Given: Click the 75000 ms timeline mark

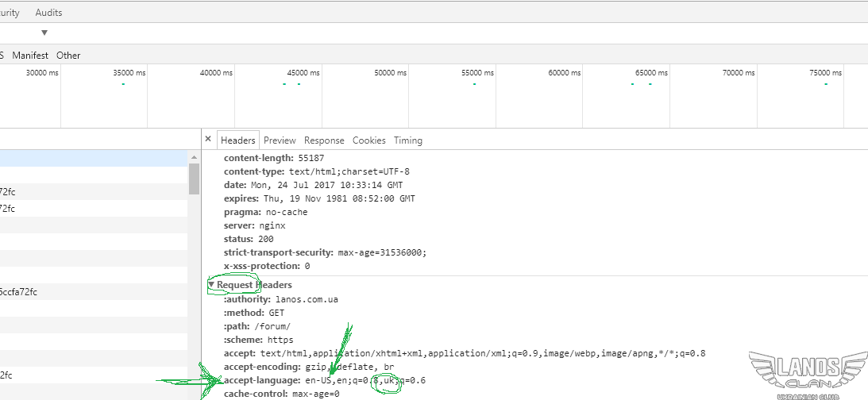Looking at the screenshot, I should (825, 73).
